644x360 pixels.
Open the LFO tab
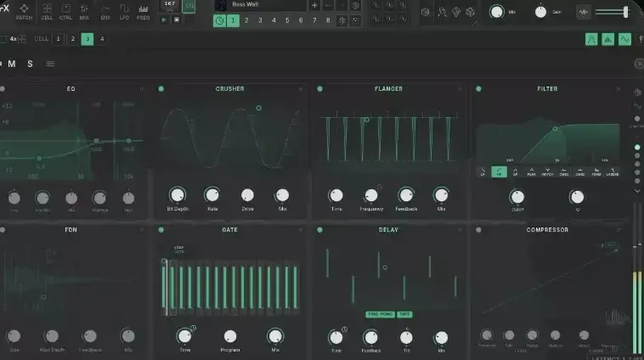pos(124,12)
